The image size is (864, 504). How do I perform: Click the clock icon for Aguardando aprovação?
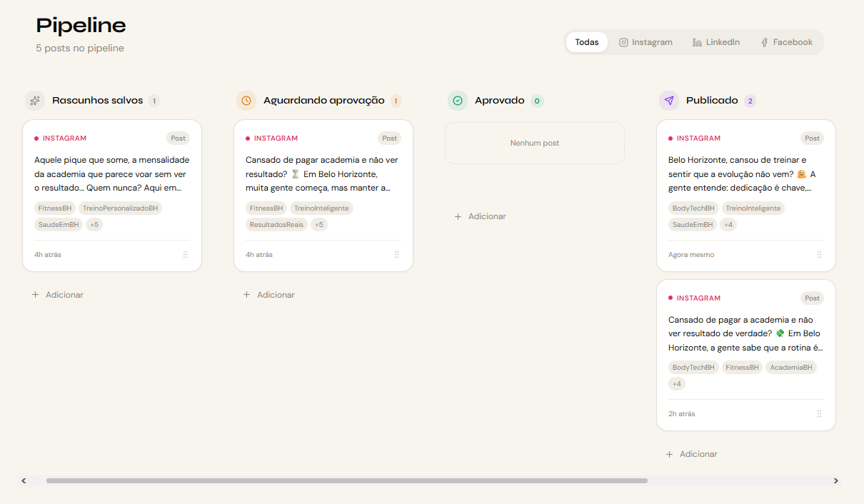[x=246, y=101]
